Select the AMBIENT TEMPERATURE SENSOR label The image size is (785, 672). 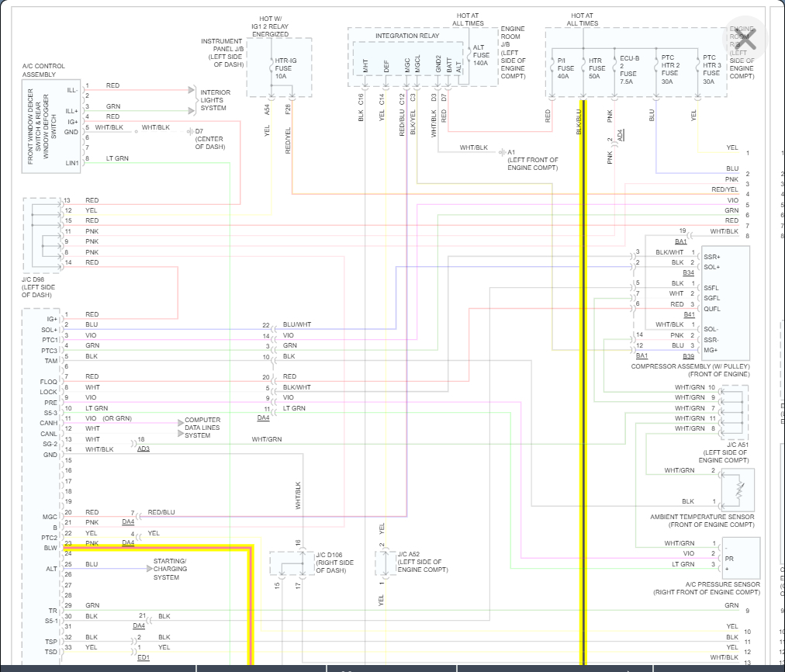point(702,521)
